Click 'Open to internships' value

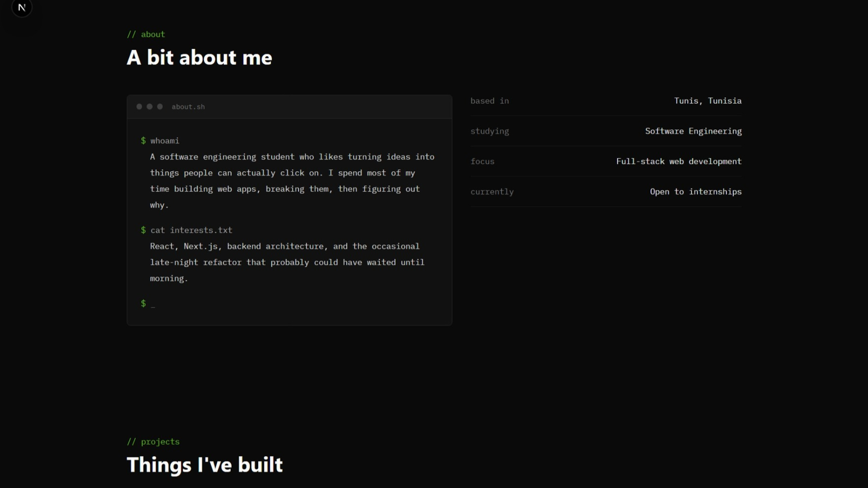(x=696, y=192)
